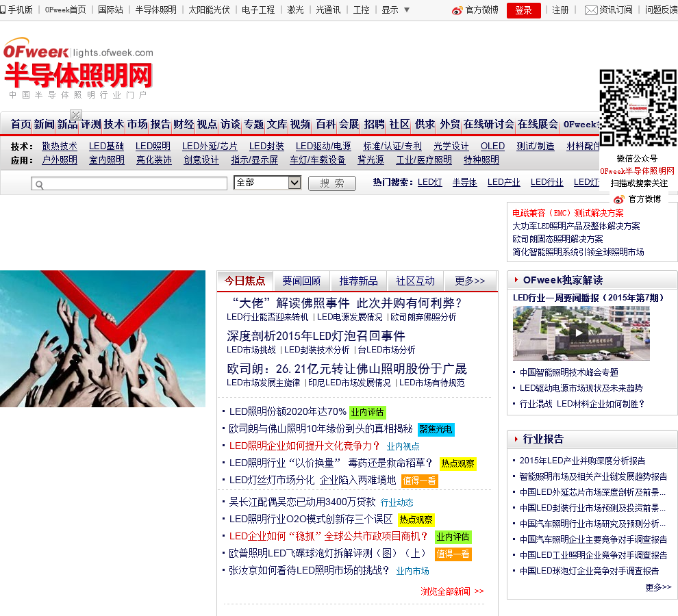This screenshot has width=678, height=616.
Task: Click the green 业内评估 tag after LED照明份额
Action: 367,413
